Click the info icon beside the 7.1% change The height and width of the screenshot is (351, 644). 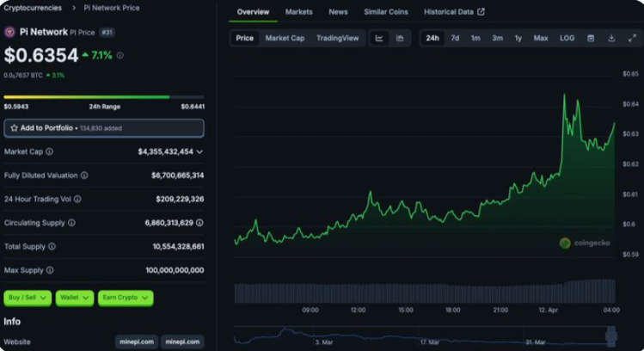(120, 55)
